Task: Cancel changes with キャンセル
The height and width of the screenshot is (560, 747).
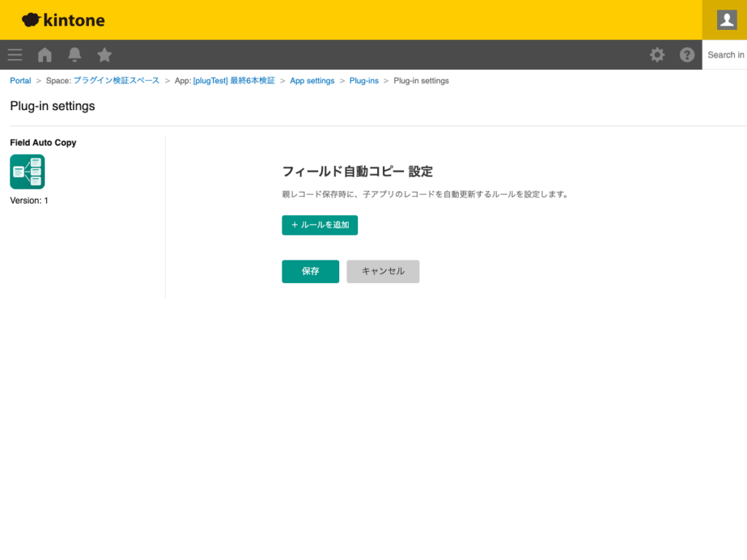Action: 383,271
